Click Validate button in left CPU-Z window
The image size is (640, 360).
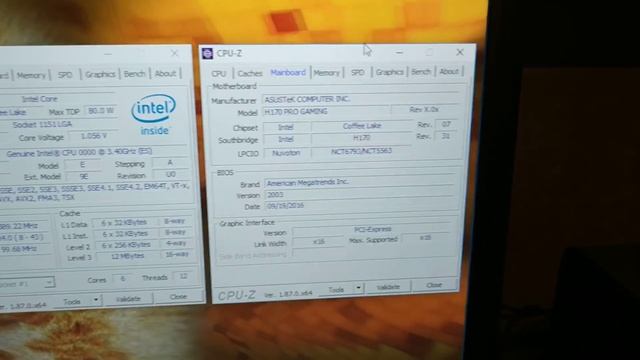pyautogui.click(x=128, y=299)
